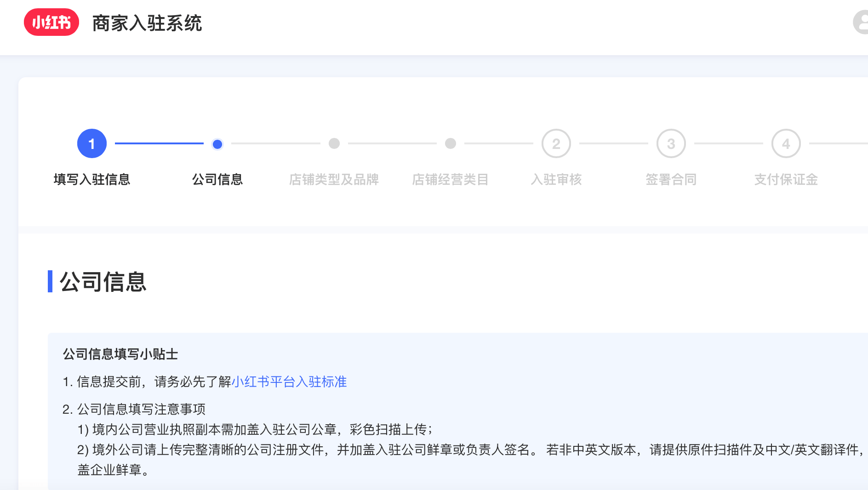
Task: Select the step 4 circle above 支付保证金
Action: coord(786,143)
